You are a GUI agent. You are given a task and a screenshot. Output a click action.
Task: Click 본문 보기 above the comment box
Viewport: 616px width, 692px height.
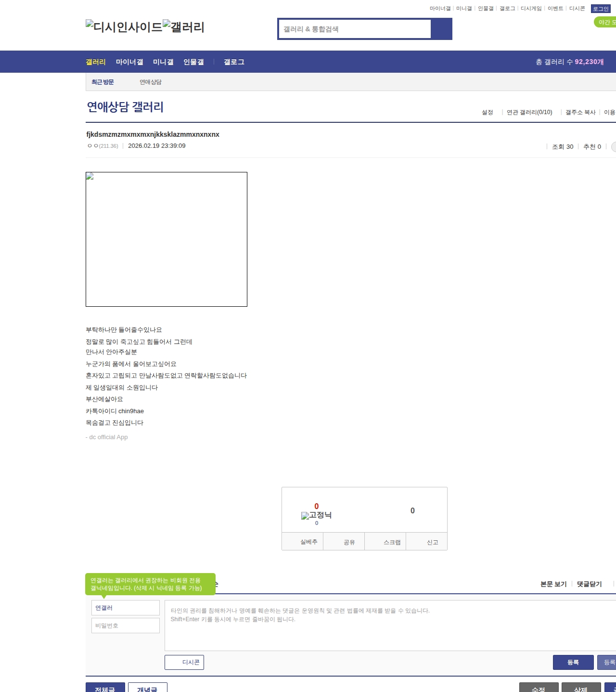553,584
